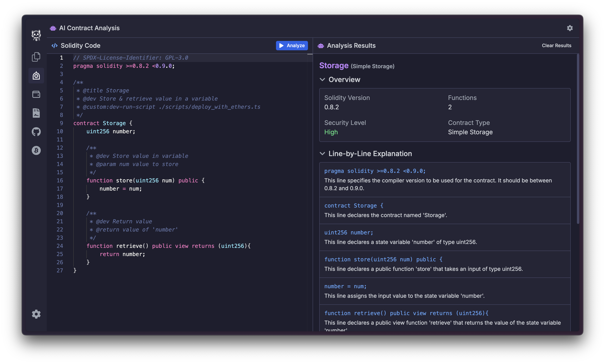The height and width of the screenshot is (364, 605).
Task: Click line number 16 in editor gutter
Action: (60, 180)
